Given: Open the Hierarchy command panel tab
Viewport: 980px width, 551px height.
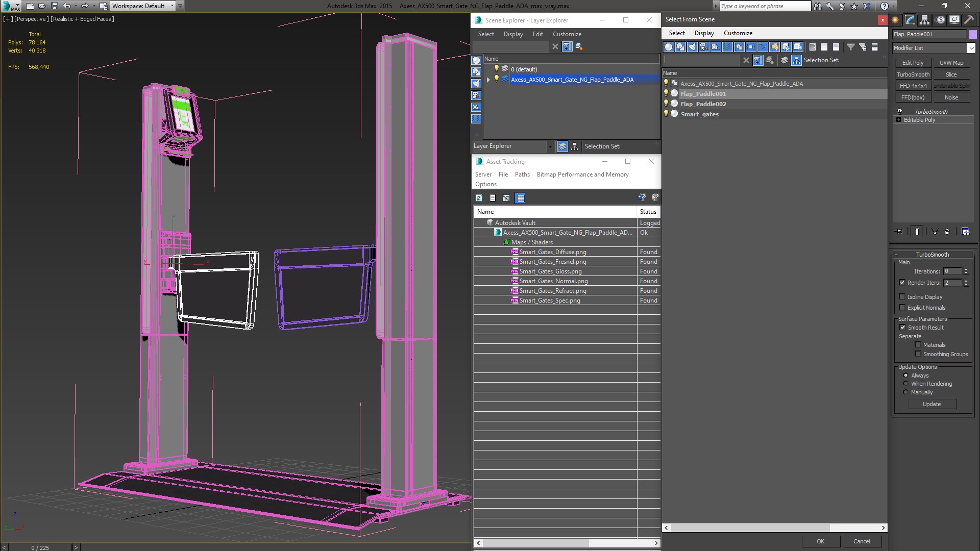Looking at the screenshot, I should 925,20.
